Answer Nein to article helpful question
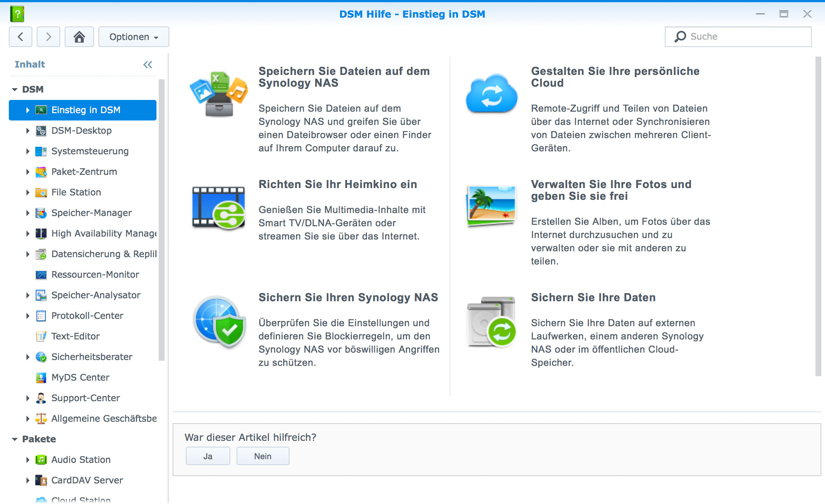 click(263, 456)
